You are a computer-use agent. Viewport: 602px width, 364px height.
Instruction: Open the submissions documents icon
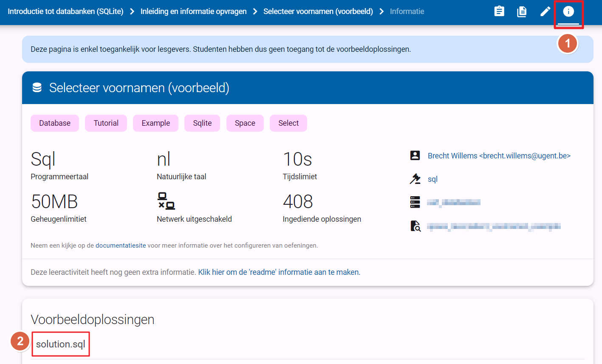pyautogui.click(x=522, y=11)
